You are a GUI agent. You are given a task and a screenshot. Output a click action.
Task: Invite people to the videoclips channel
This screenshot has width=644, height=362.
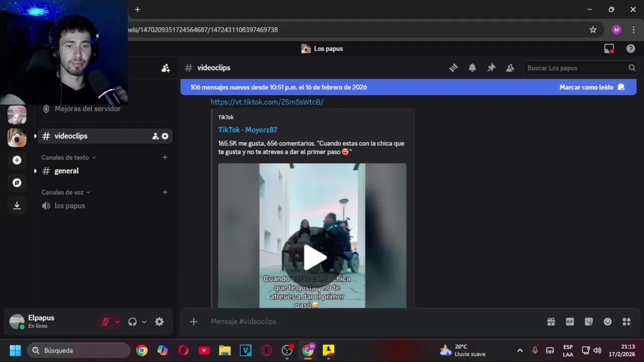pos(155,136)
